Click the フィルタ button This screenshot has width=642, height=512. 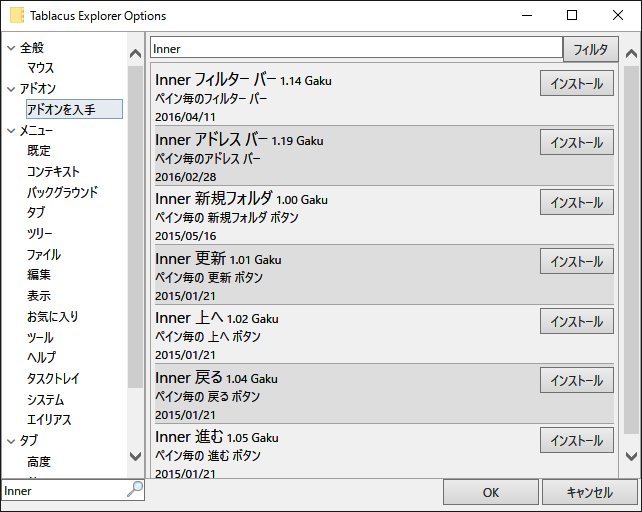pos(590,50)
